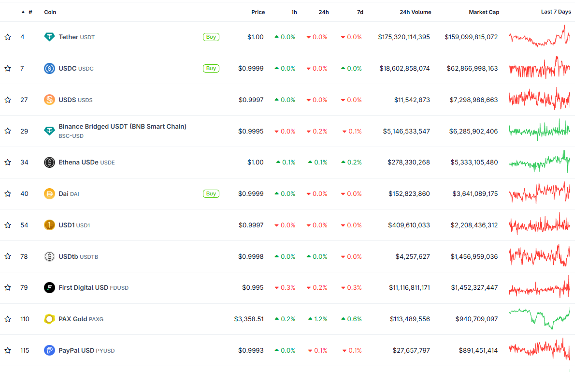Favorite Tether with its star
Viewport: 588px width, 372px height.
click(x=8, y=37)
